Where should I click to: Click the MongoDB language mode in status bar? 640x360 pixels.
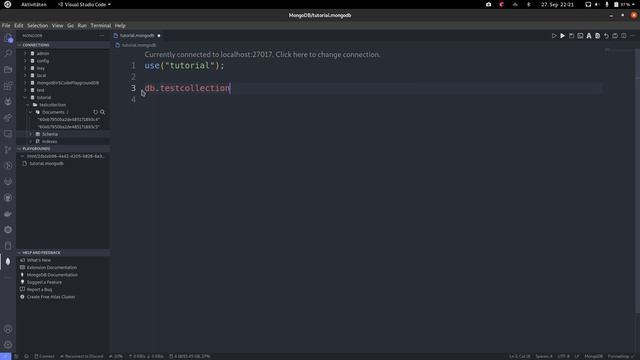click(x=593, y=356)
